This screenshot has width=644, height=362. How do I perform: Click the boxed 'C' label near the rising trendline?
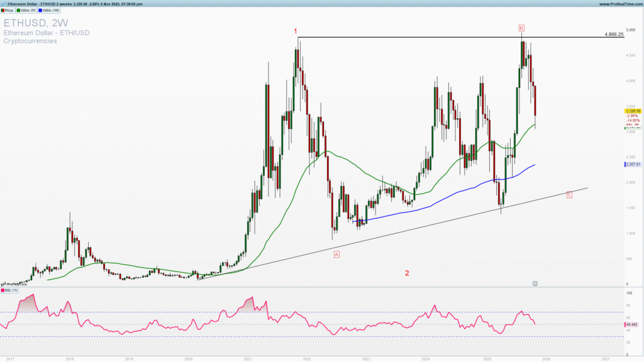pos(569,195)
